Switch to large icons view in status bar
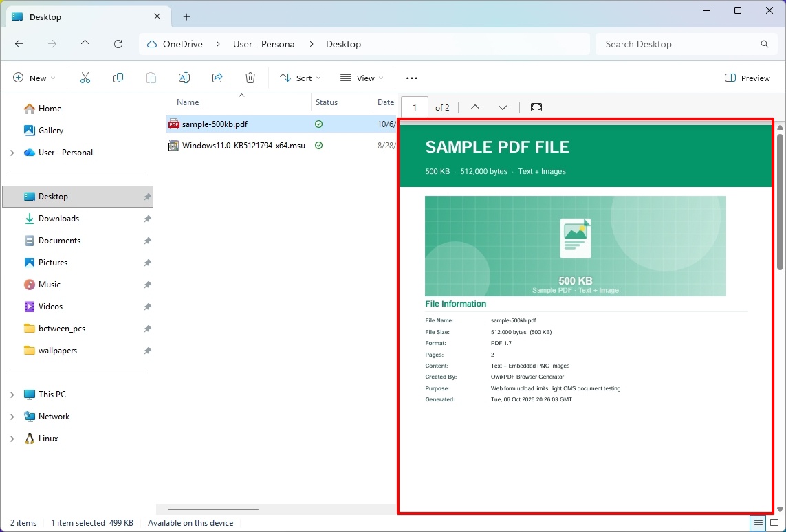This screenshot has width=786, height=532. click(774, 524)
